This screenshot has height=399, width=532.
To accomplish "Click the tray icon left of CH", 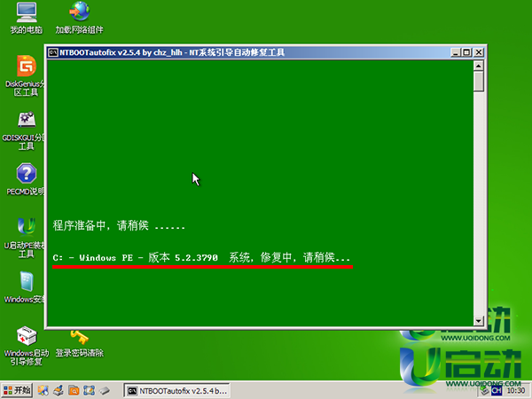I will [484, 390].
